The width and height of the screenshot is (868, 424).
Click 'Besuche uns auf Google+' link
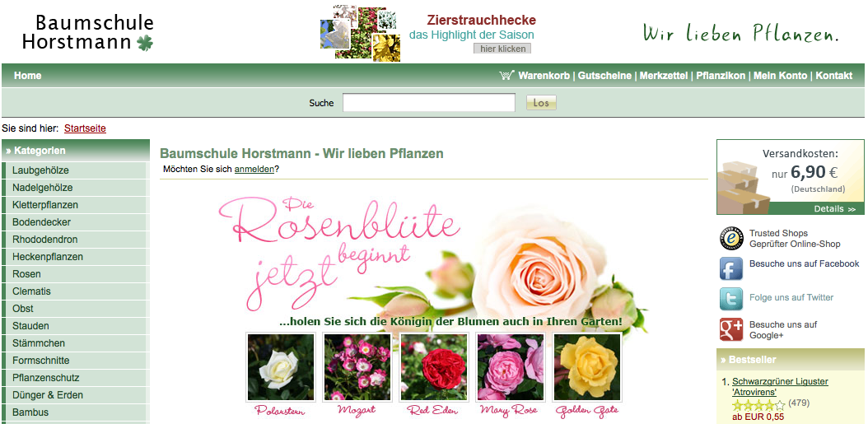(783, 330)
